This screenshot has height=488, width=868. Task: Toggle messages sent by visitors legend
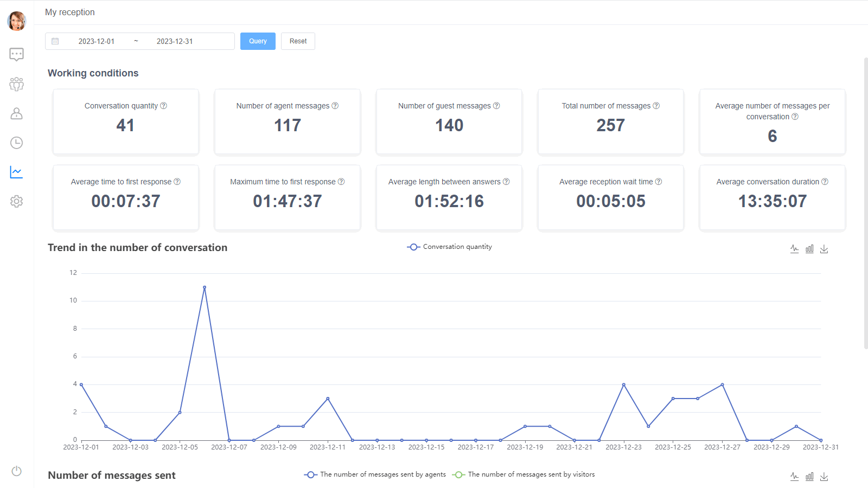524,474
